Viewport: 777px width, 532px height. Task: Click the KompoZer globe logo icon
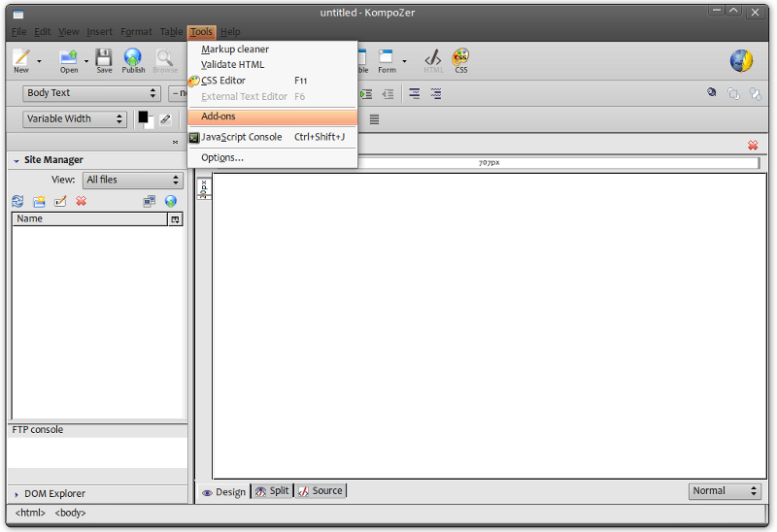click(x=741, y=61)
